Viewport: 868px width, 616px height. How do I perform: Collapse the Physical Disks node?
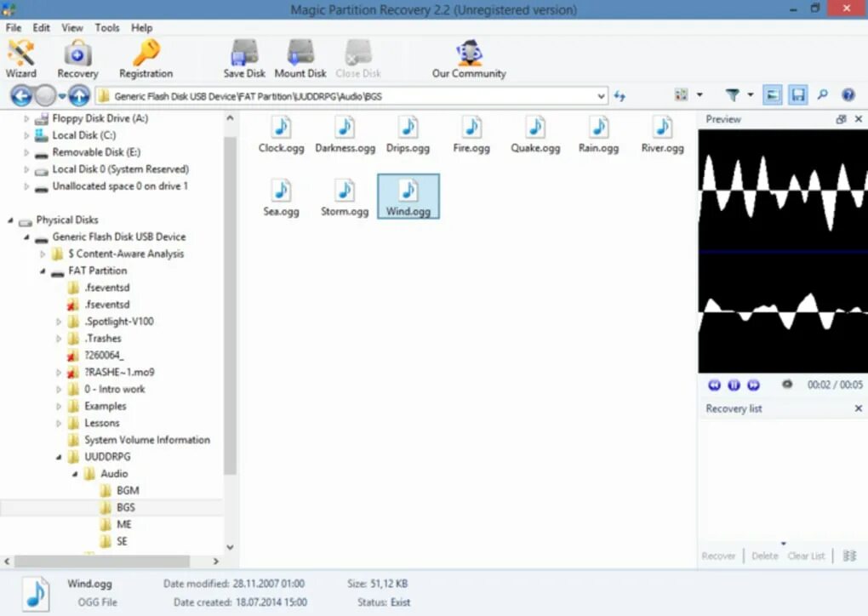(x=10, y=220)
